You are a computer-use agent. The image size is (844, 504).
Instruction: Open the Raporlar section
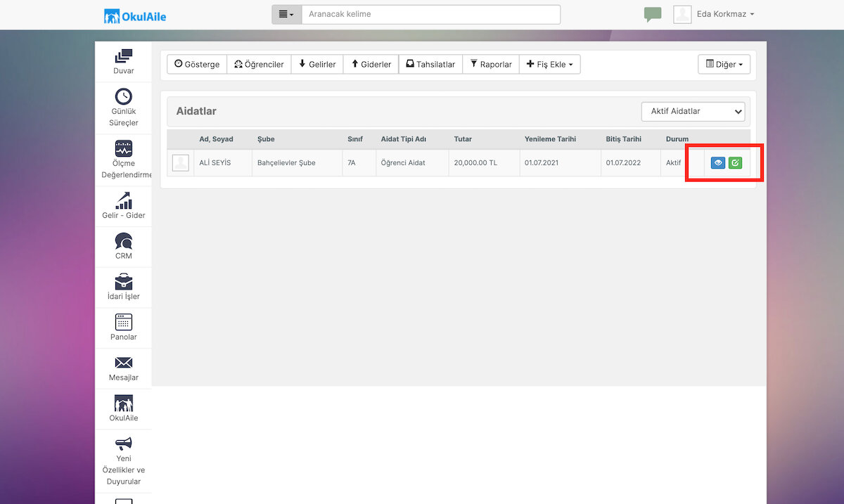pyautogui.click(x=491, y=64)
